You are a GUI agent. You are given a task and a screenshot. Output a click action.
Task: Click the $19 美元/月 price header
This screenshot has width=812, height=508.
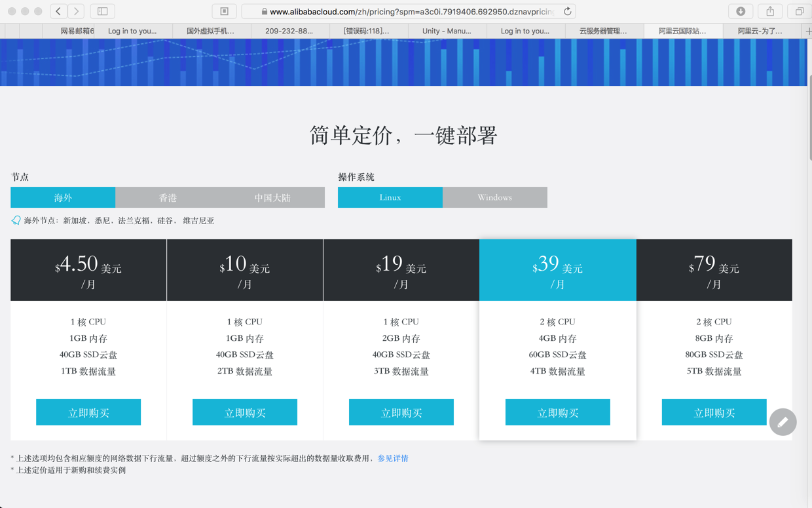click(401, 270)
